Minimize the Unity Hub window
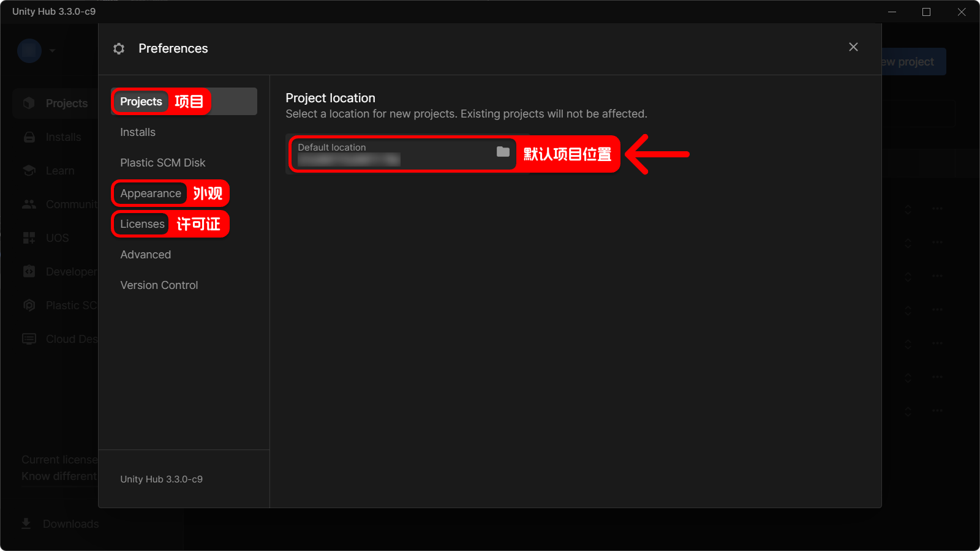The width and height of the screenshot is (980, 551). 892,12
